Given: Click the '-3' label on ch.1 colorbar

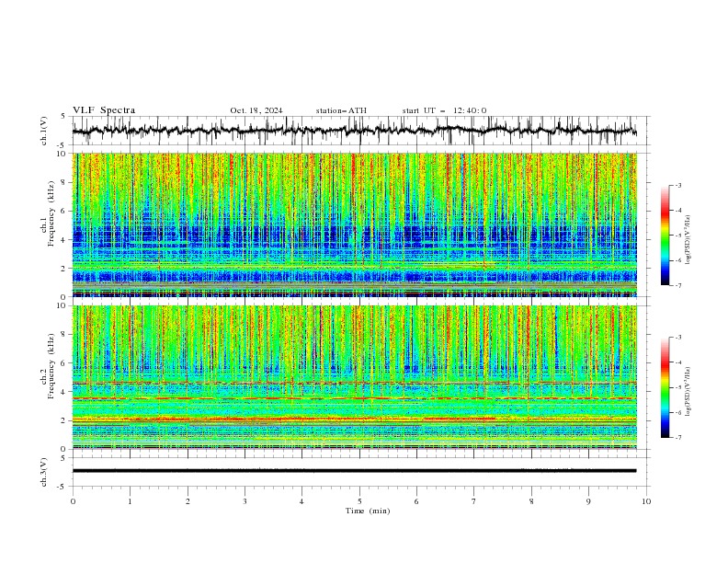Looking at the screenshot, I should tap(677, 185).
